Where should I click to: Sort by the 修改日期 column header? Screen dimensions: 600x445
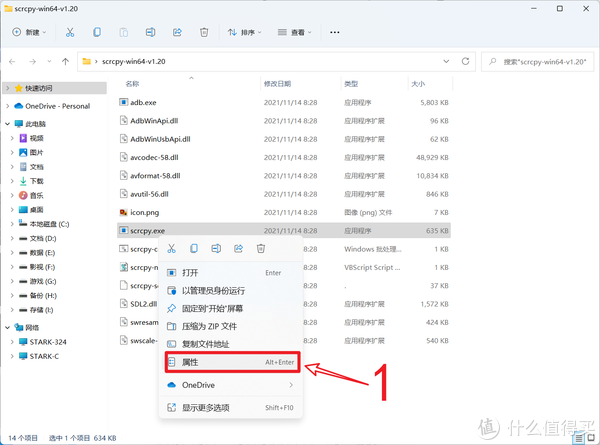click(x=277, y=84)
